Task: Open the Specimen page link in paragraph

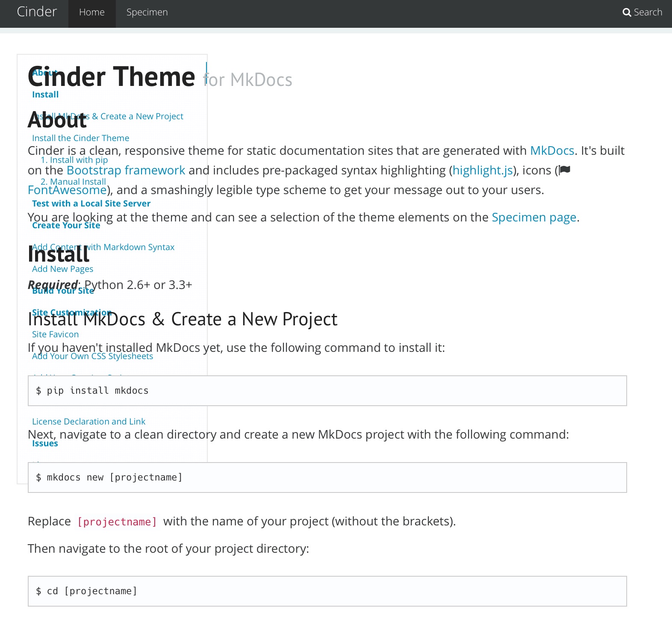Action: [x=534, y=217]
